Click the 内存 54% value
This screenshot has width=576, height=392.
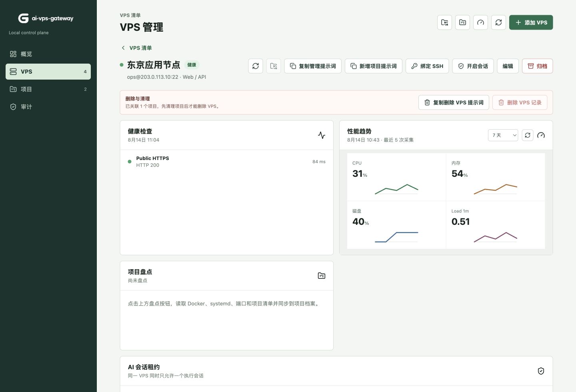(x=460, y=174)
